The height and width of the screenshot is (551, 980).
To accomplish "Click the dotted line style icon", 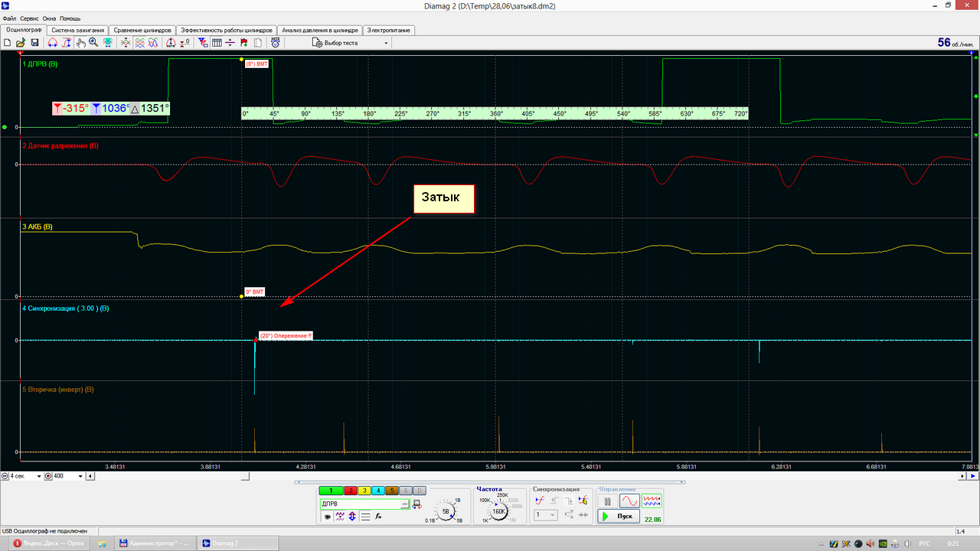I will coord(365,517).
